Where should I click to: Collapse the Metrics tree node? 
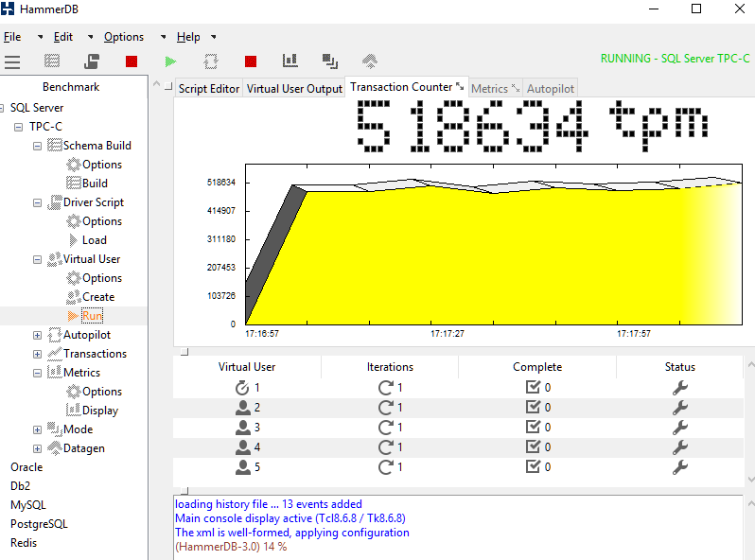point(37,373)
